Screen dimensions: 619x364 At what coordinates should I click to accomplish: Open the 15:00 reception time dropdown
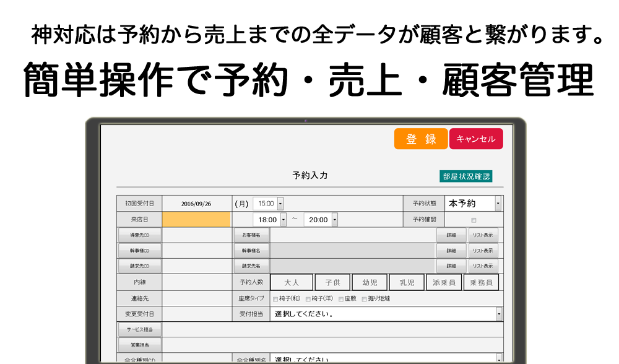pos(280,204)
